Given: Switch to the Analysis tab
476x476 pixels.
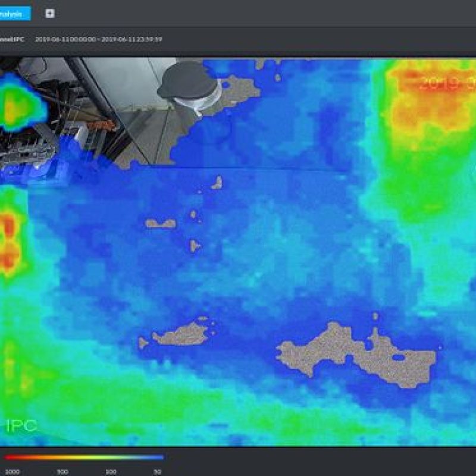Looking at the screenshot, I should 14,13.
